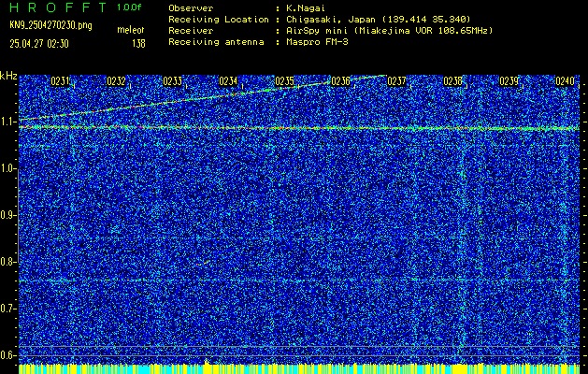Click the Receiving Location field label
This screenshot has width=588, height=374.
point(219,20)
